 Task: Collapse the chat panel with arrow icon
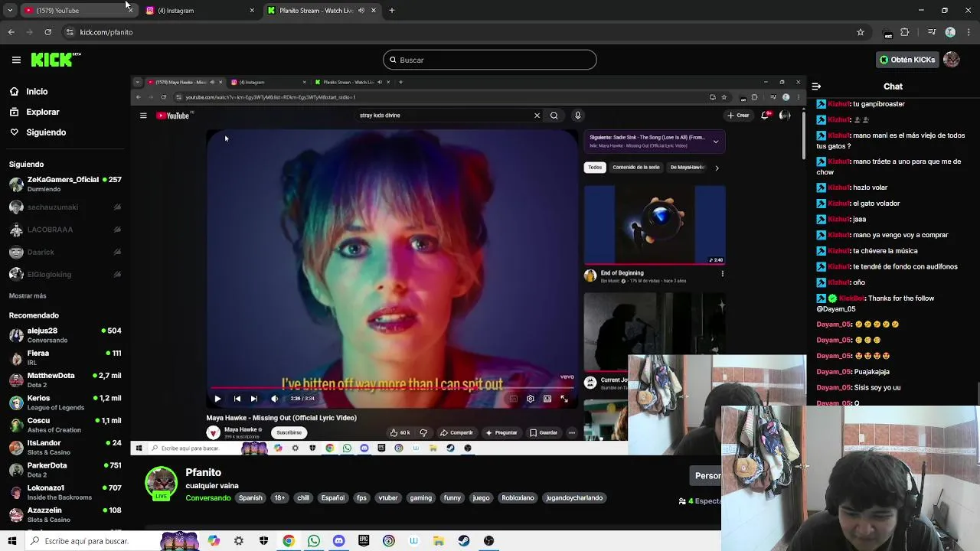816,86
